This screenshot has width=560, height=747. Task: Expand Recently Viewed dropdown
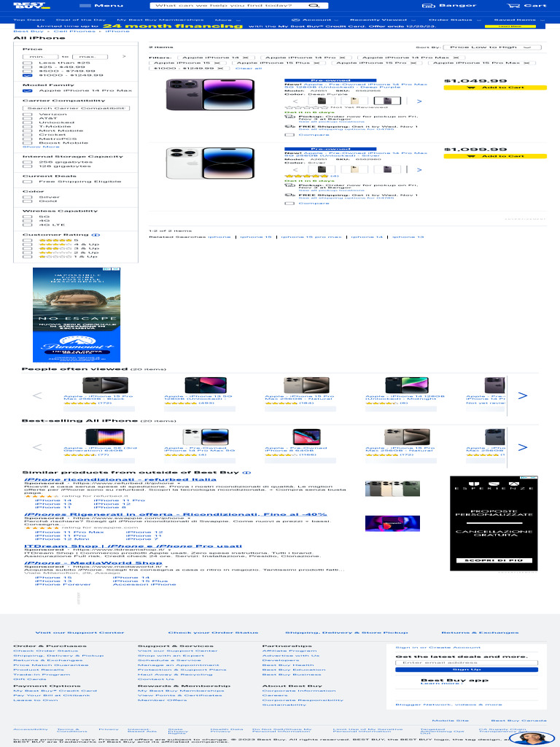(382, 20)
